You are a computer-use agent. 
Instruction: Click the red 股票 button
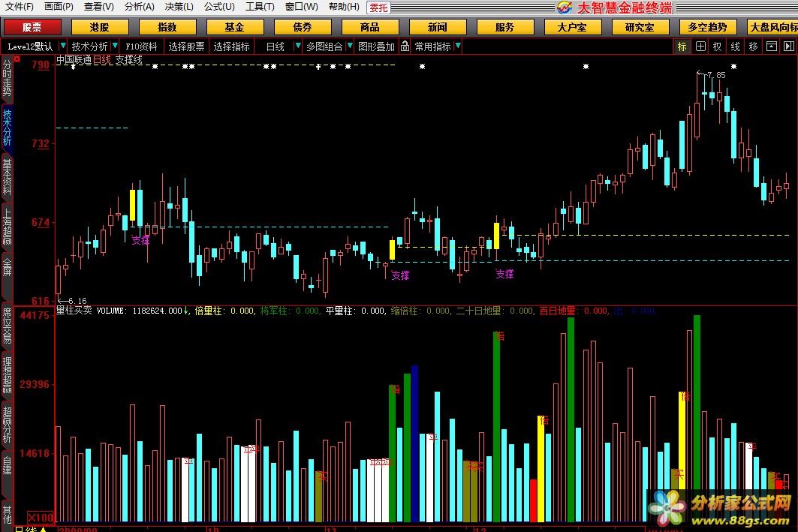pyautogui.click(x=32, y=27)
